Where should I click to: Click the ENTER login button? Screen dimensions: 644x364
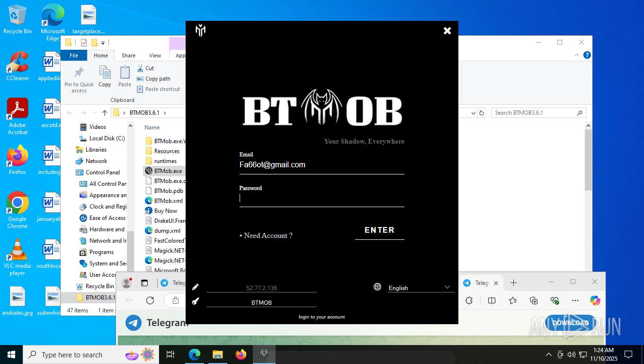379,230
